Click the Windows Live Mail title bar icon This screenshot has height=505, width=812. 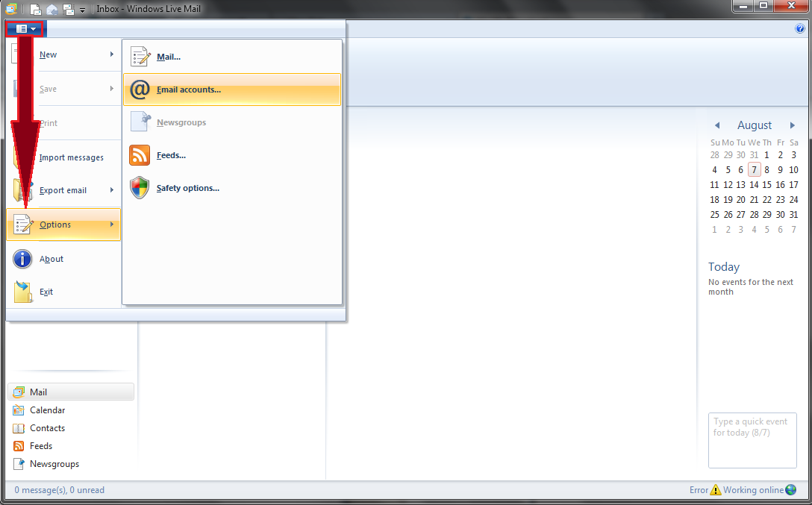click(x=10, y=9)
